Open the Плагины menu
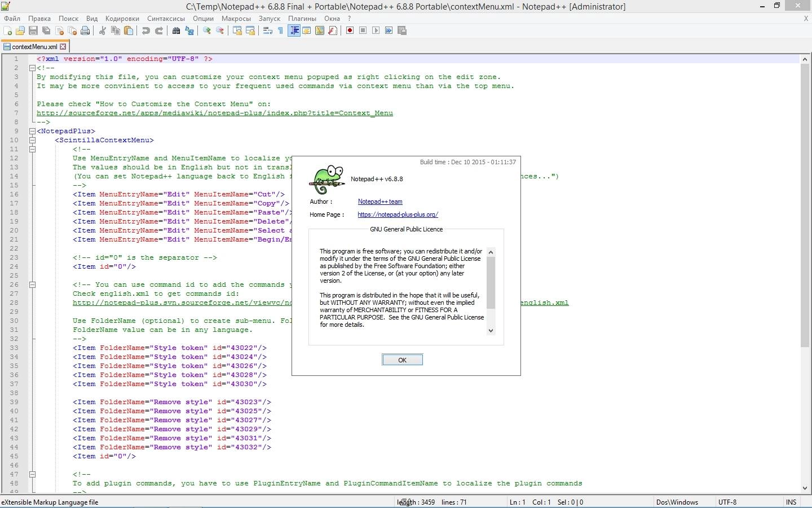This screenshot has width=812, height=508. click(x=302, y=18)
